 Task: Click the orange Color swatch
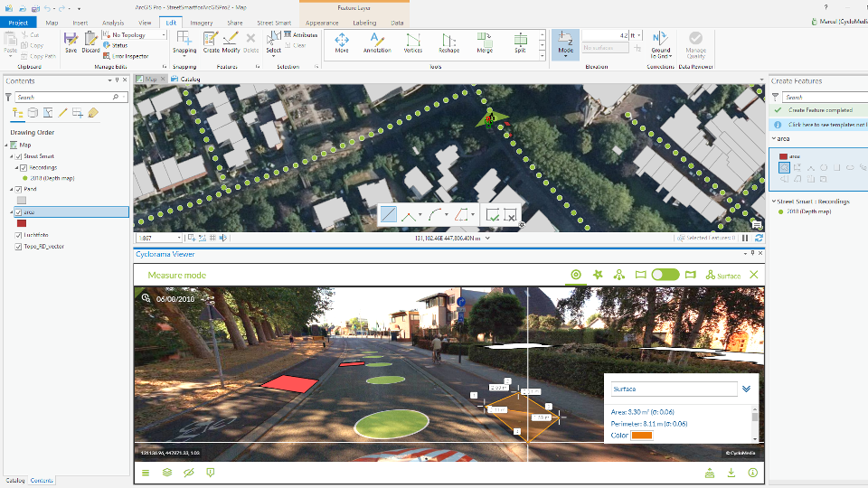click(642, 436)
